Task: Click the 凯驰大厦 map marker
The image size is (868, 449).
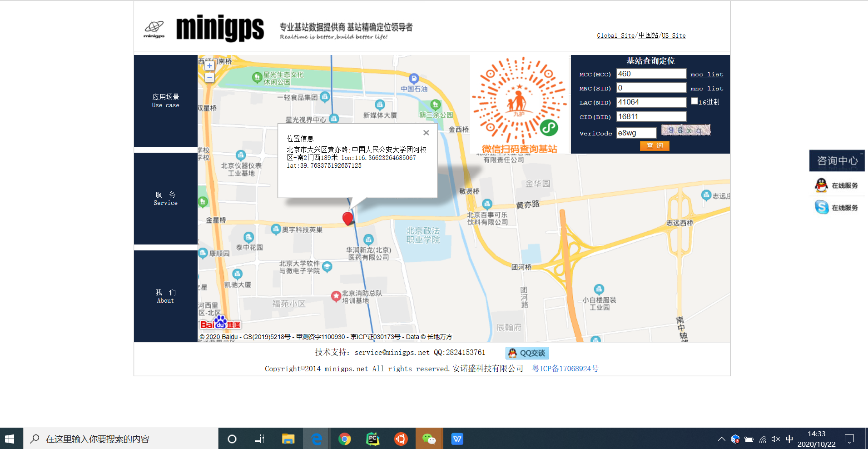Action: coord(237,274)
